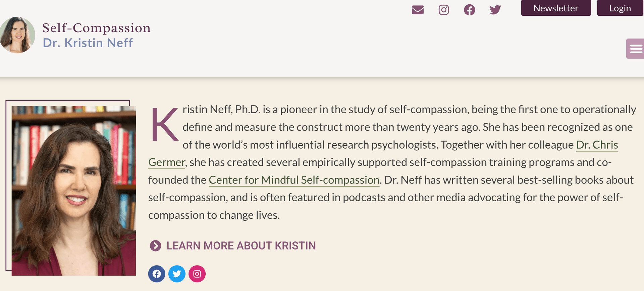644x291 pixels.
Task: Click the light-blue Twitter circle below bio
Action: pos(177,274)
